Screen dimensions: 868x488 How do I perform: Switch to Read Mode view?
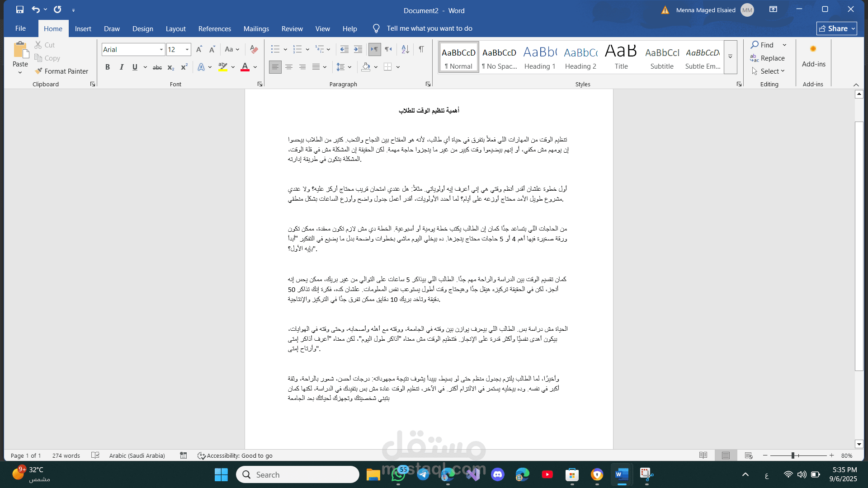coord(703,455)
